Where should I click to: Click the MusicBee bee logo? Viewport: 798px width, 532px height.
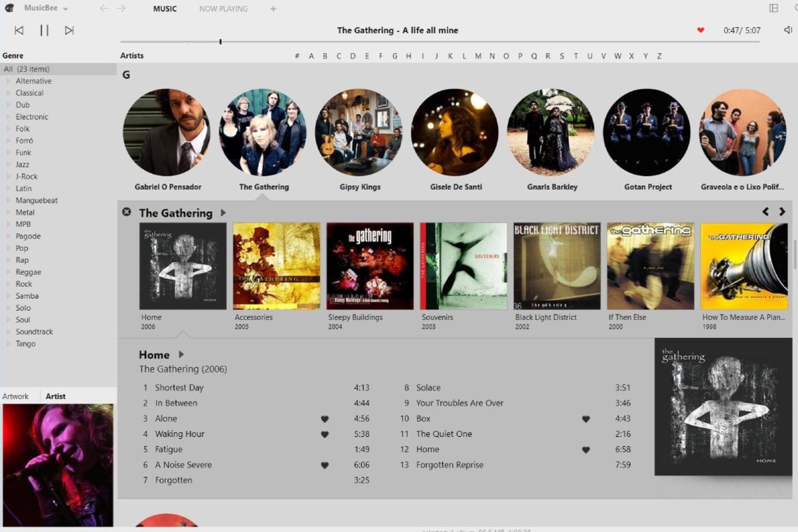[10, 8]
